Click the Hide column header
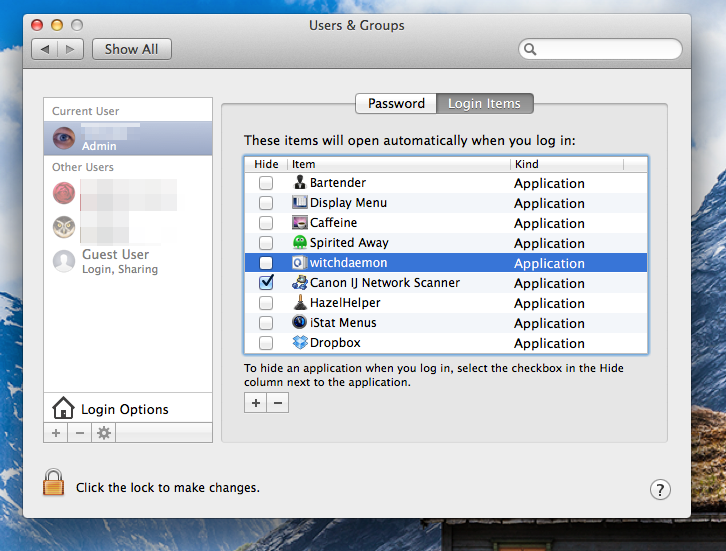The image size is (726, 551). tap(266, 164)
